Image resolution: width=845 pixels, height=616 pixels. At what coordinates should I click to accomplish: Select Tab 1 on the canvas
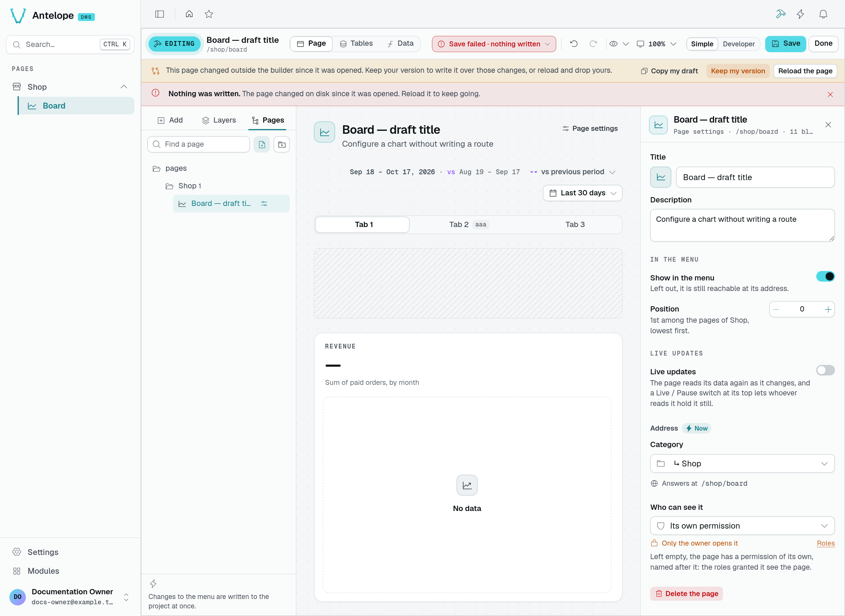(362, 224)
